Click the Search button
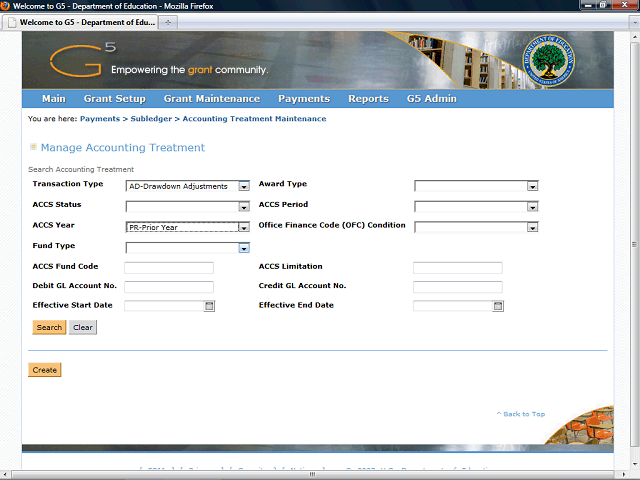Screen dimensions: 640x480 pos(49,327)
